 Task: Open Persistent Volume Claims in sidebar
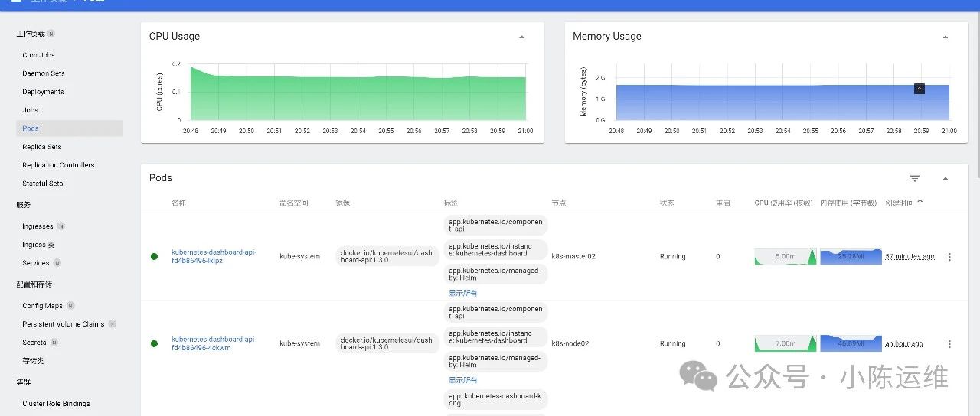[x=63, y=324]
